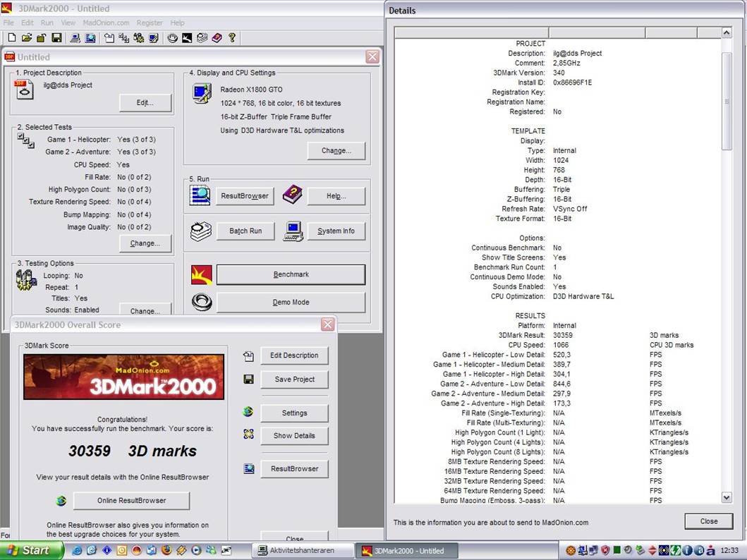This screenshot has height=560, width=747.
Task: Click Edit Description in the Overall Score dialog
Action: [294, 355]
